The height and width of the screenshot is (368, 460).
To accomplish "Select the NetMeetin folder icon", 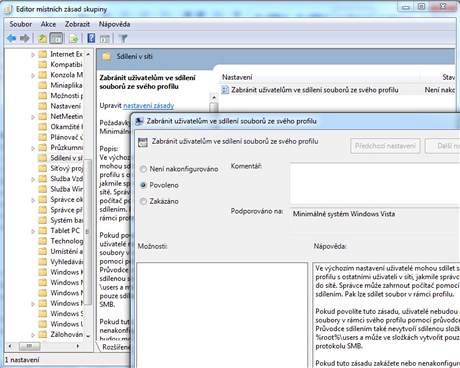I will coord(43,116).
